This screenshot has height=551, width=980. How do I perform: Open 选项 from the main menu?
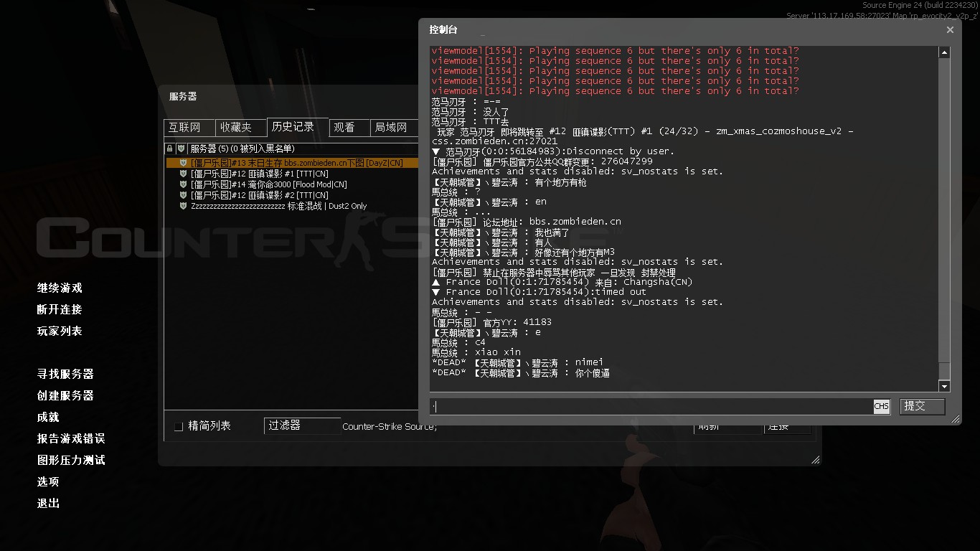click(49, 481)
